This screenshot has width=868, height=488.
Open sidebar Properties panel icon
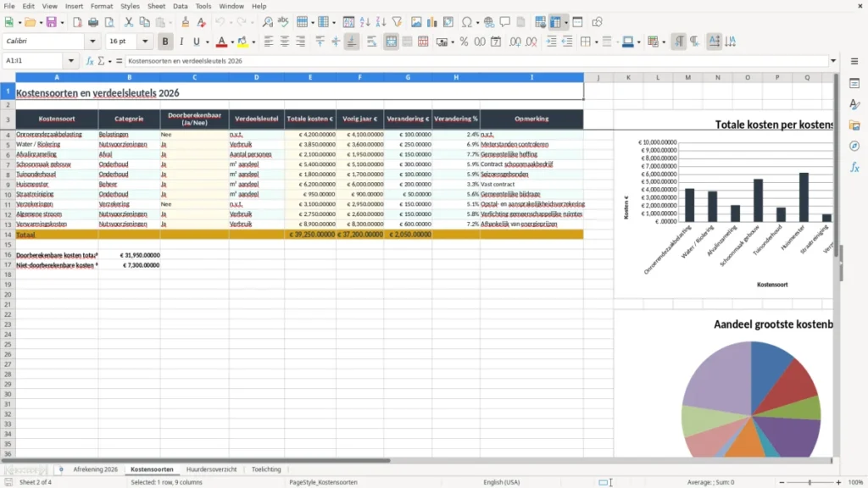pos(854,83)
